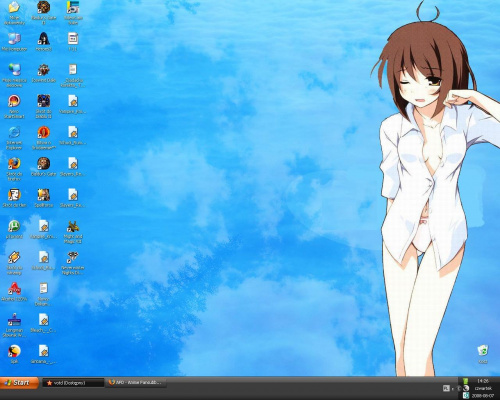500x400 pixels.
Task: Switch to the Firefox Anime taskbar window
Action: (136, 382)
